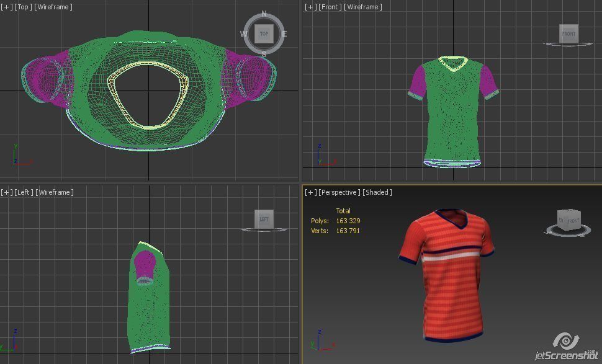Click the W compass letter on the Top ViewCube
Screen dimensions: 602x364
tap(244, 34)
